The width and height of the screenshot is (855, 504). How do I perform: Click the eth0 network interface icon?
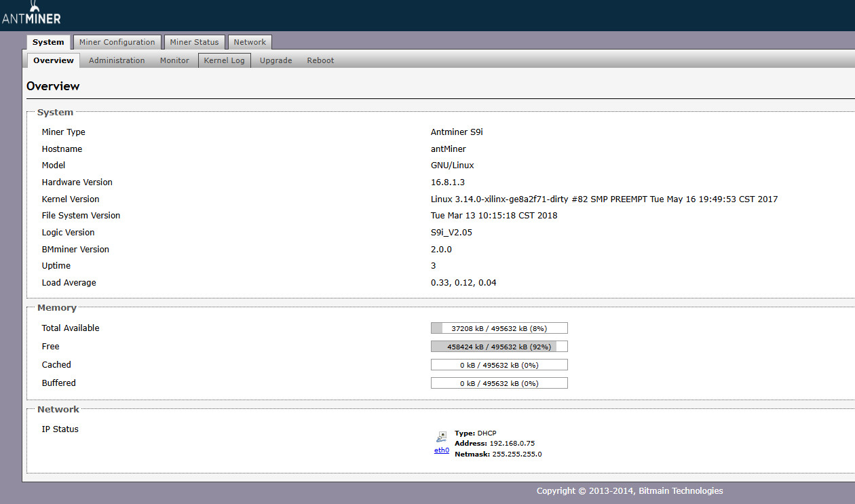442,437
